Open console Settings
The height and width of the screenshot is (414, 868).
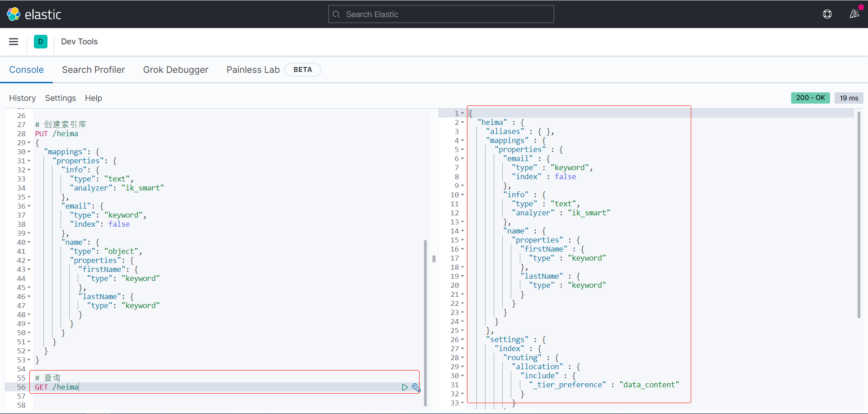click(60, 98)
